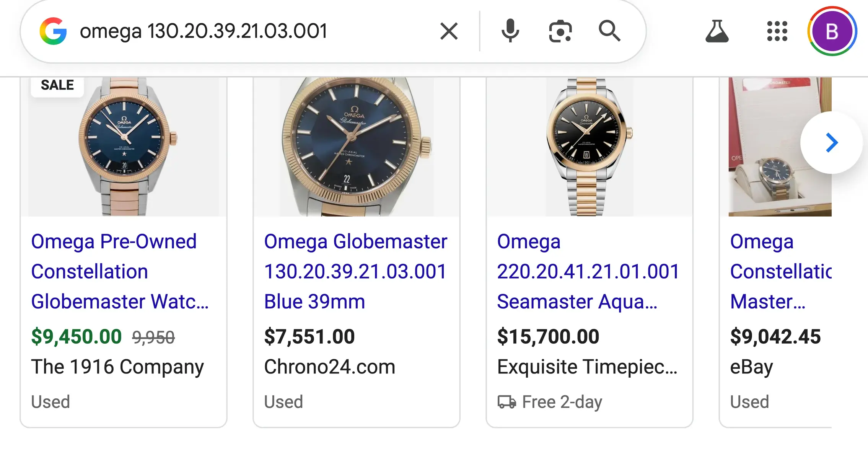868x450 pixels.
Task: Click the search magnifier icon
Action: pyautogui.click(x=609, y=31)
